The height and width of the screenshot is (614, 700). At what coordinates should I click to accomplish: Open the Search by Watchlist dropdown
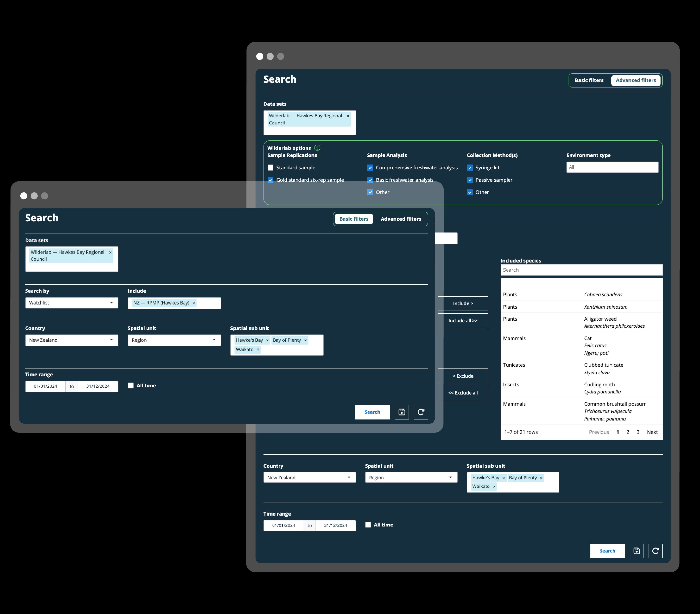72,303
